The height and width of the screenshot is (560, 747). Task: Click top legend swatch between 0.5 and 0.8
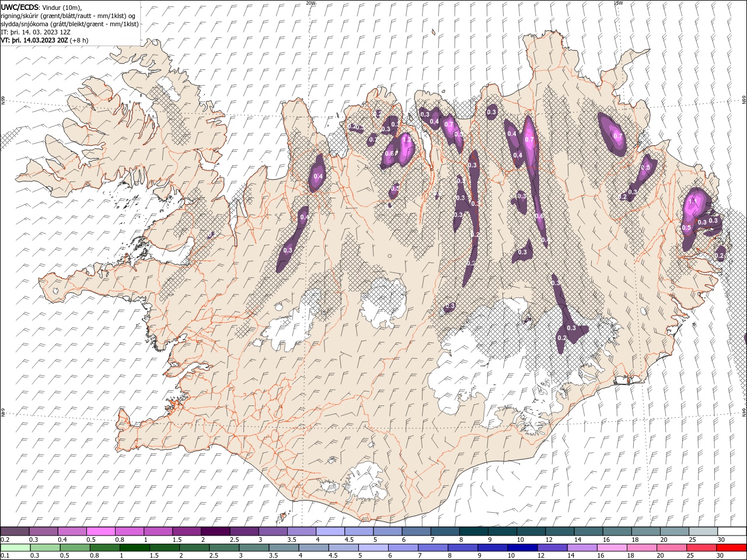pos(100,531)
